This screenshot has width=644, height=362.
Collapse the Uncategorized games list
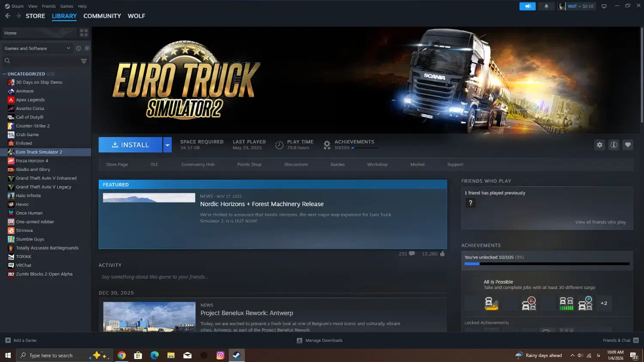4,74
